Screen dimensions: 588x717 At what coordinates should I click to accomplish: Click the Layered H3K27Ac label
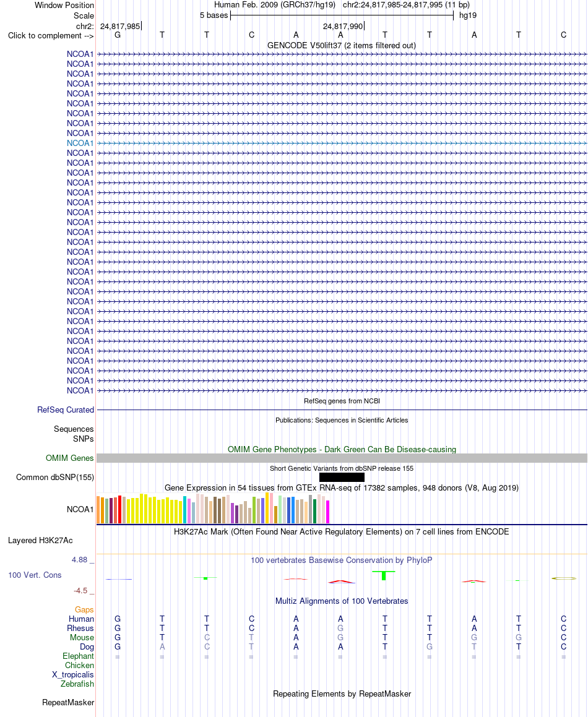pos(40,541)
